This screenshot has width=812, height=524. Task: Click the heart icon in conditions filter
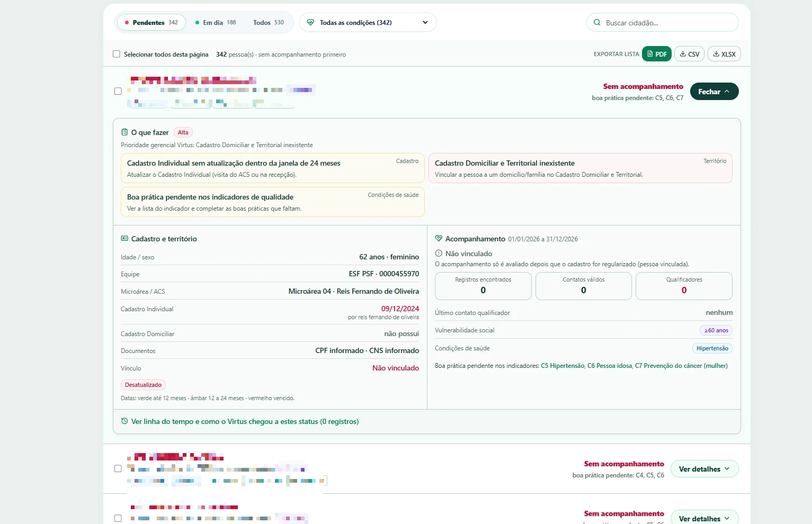[310, 23]
